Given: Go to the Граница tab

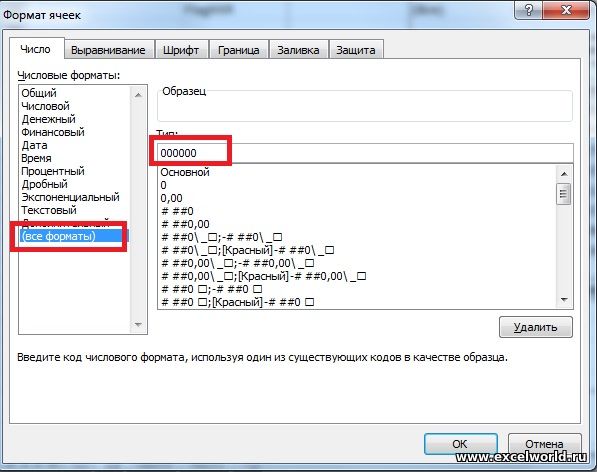Looking at the screenshot, I should point(239,50).
